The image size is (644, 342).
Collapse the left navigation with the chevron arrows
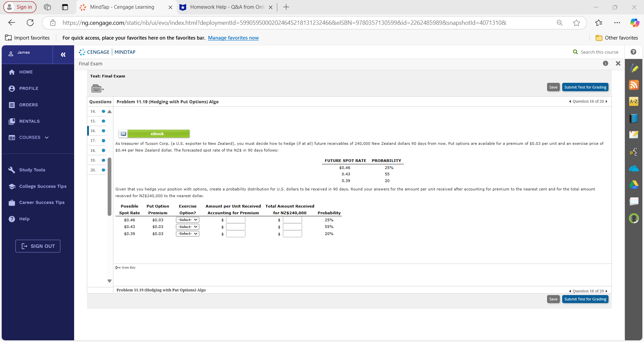click(x=63, y=54)
